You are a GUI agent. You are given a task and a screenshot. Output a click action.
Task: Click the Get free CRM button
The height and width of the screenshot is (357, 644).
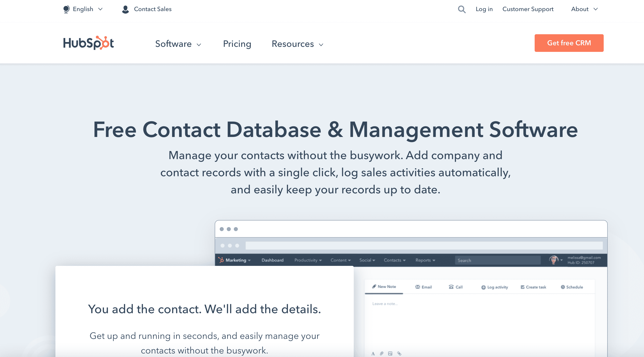tap(569, 43)
